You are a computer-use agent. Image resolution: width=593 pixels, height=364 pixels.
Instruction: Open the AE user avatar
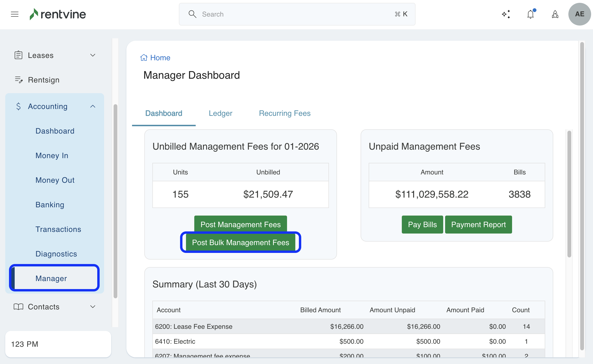(579, 14)
